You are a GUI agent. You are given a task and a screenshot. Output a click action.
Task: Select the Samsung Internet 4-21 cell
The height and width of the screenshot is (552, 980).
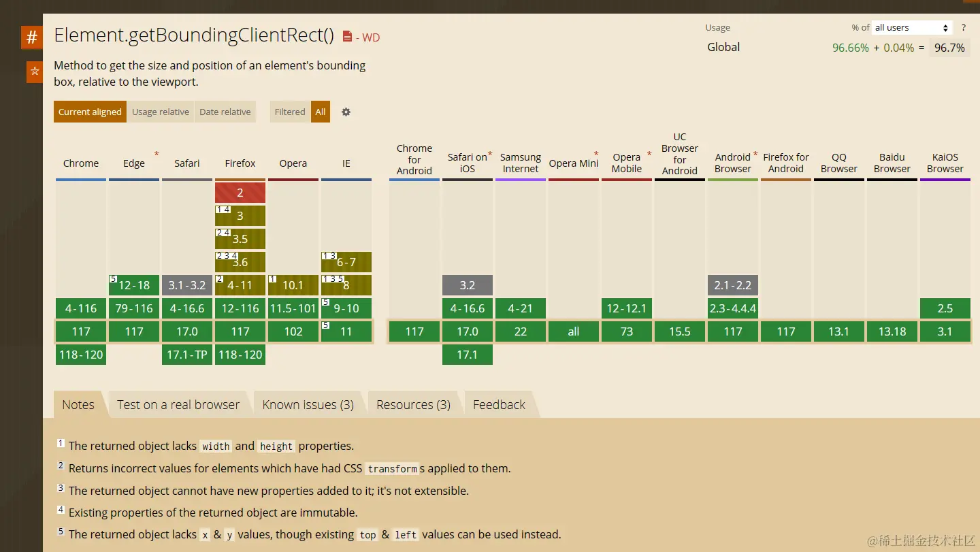click(521, 308)
